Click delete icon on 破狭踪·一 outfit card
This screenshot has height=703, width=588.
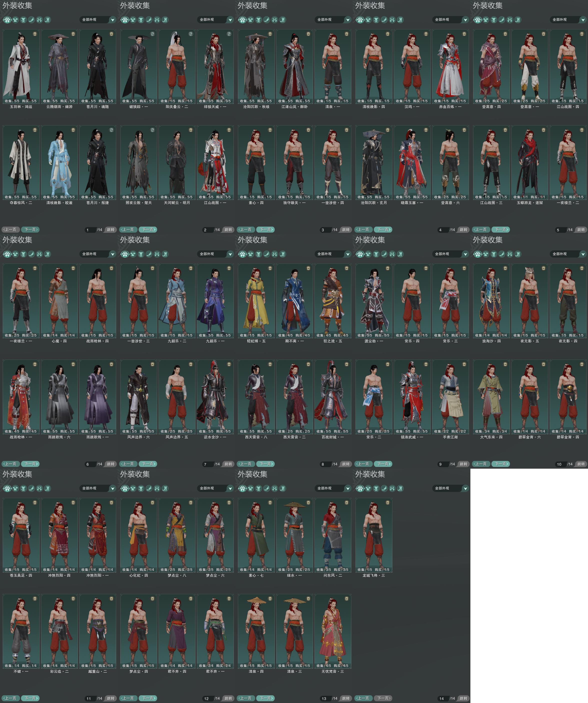(152, 34)
